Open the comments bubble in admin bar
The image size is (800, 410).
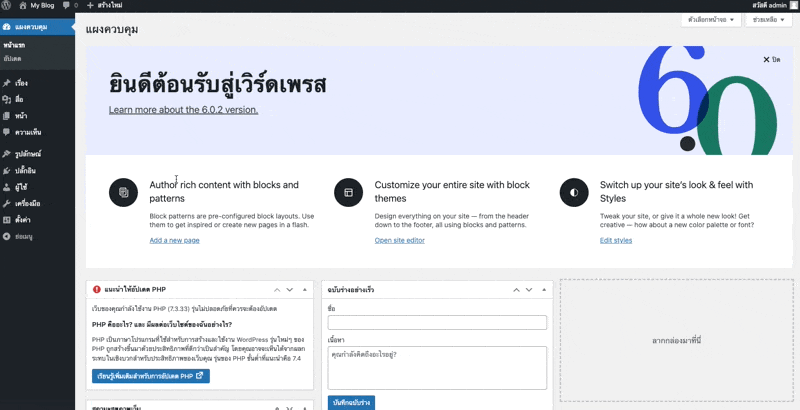[x=66, y=6]
